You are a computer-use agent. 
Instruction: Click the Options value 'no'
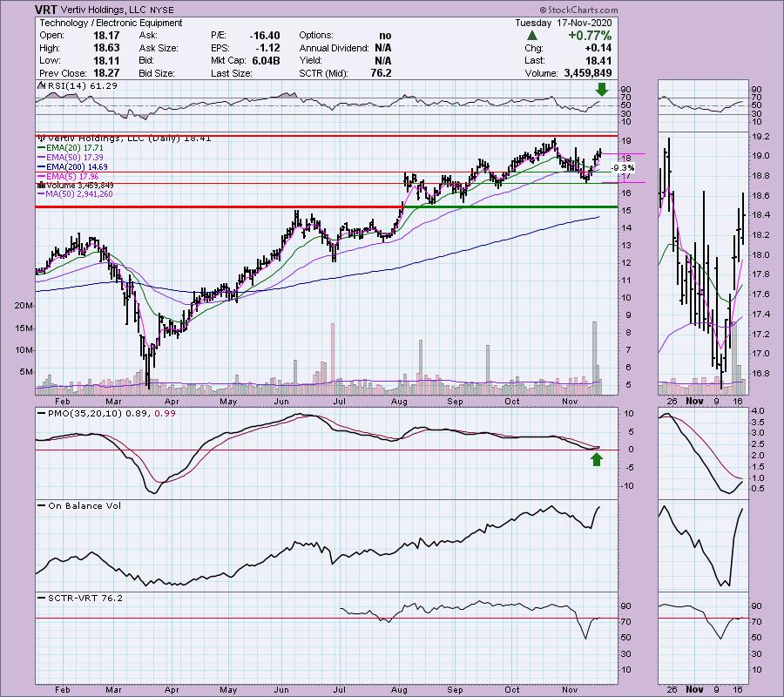385,36
